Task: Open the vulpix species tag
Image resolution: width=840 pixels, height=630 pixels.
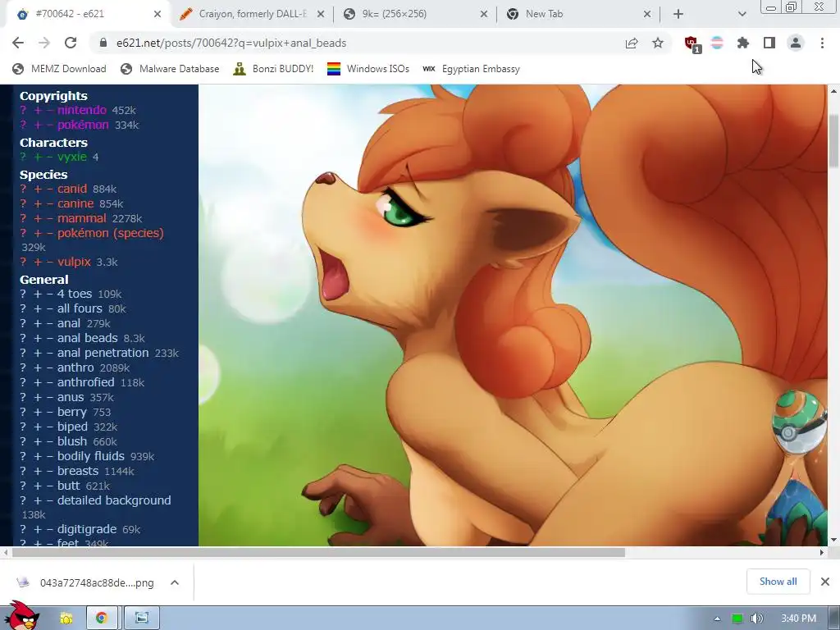Action: (x=74, y=262)
